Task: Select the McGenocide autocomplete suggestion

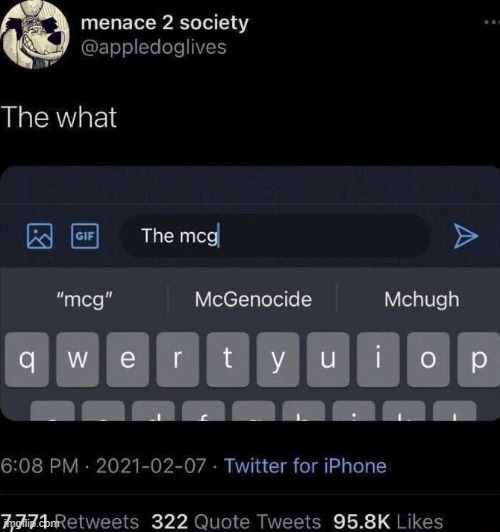Action: (253, 299)
